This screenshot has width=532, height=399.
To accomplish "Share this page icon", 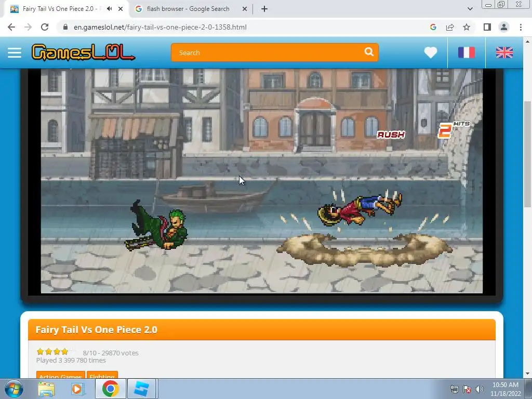I will point(450,27).
